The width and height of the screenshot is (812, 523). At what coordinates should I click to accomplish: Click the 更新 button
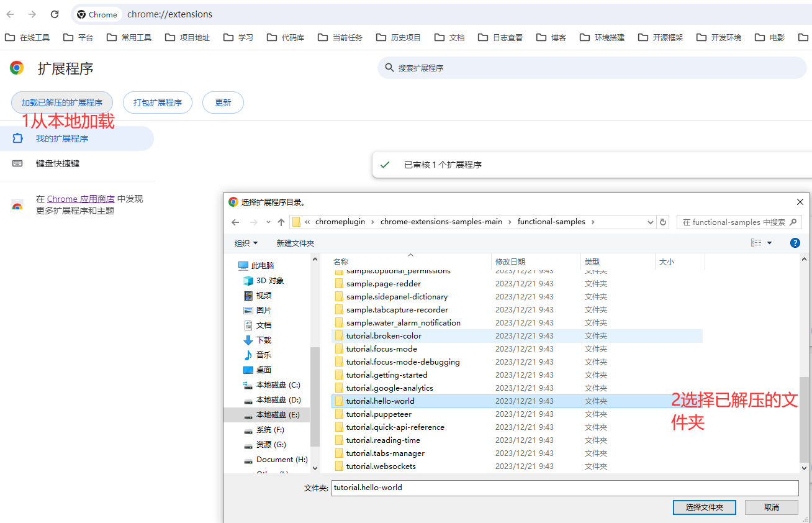[x=223, y=102]
